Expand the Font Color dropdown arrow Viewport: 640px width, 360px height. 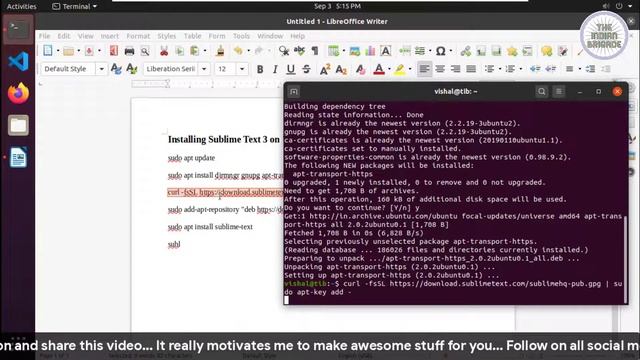389,69
